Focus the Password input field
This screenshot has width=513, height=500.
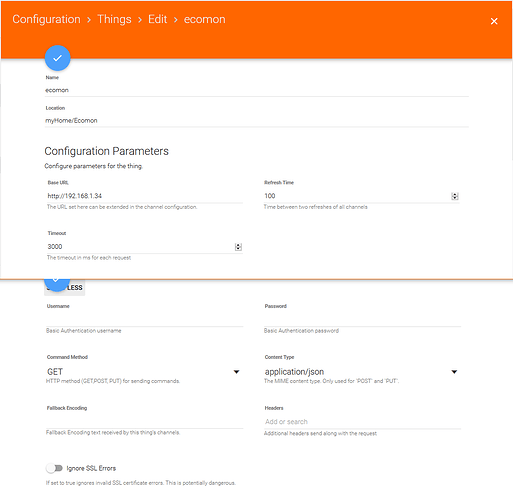[x=362, y=320]
